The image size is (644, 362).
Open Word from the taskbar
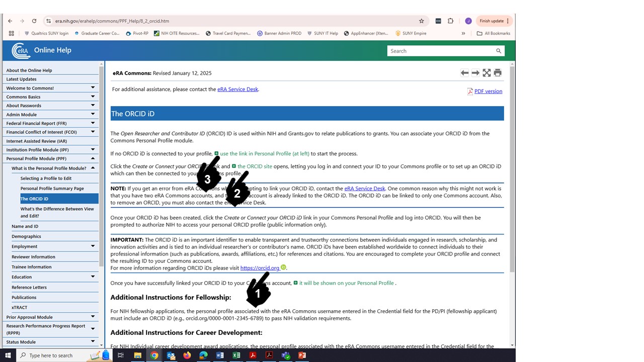point(220,355)
